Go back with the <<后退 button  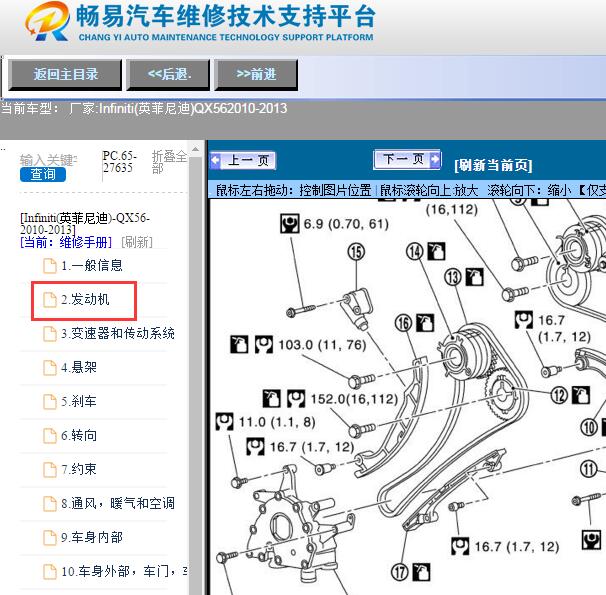[x=168, y=75]
